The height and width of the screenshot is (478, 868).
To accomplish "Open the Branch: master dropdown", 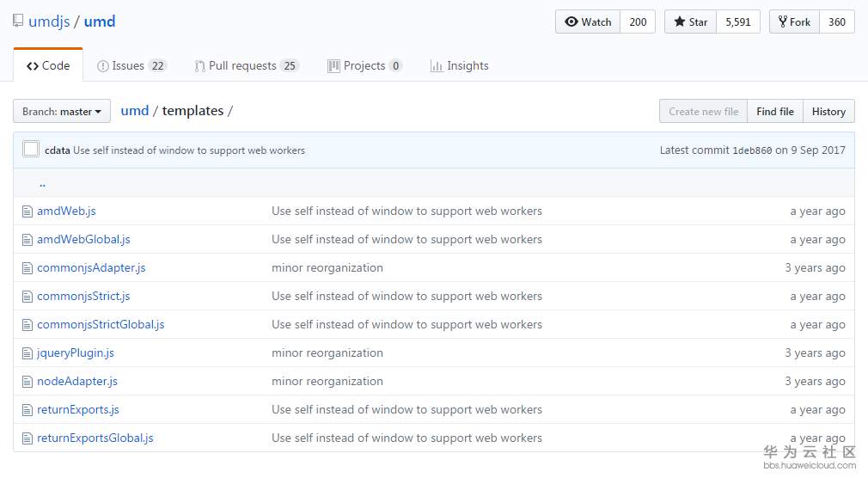I will (x=62, y=112).
